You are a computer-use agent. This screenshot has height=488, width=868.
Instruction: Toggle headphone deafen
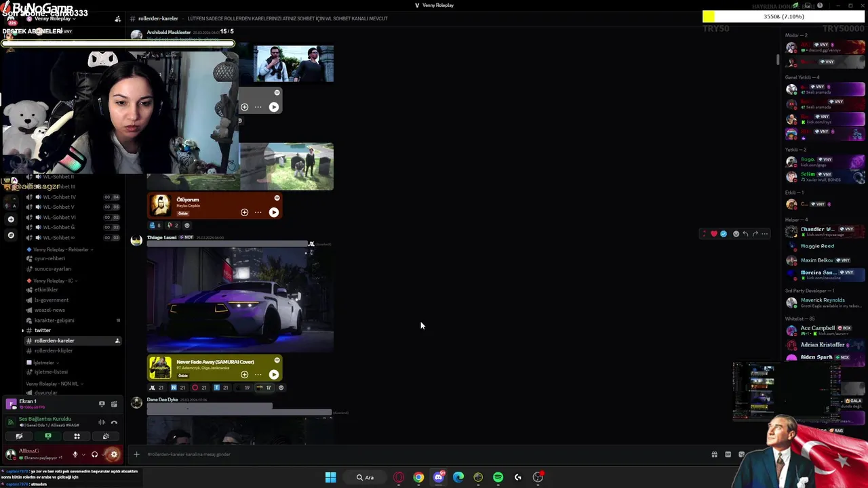tap(94, 455)
